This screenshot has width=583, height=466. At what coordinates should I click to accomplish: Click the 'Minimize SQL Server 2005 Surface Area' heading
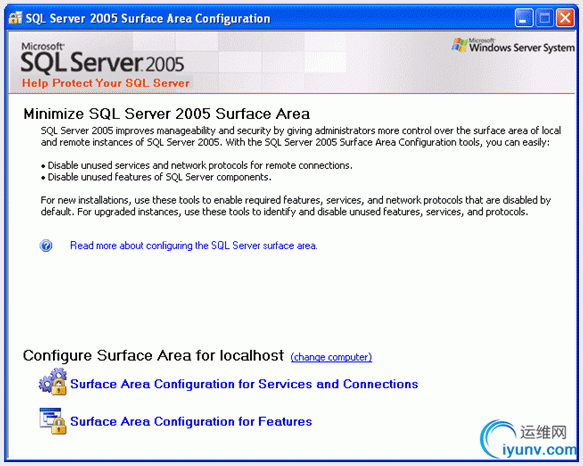click(x=167, y=114)
